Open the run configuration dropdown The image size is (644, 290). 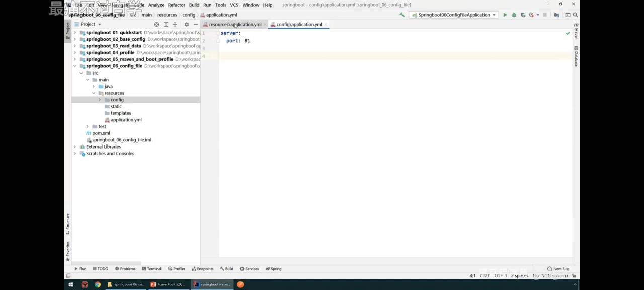(x=453, y=15)
